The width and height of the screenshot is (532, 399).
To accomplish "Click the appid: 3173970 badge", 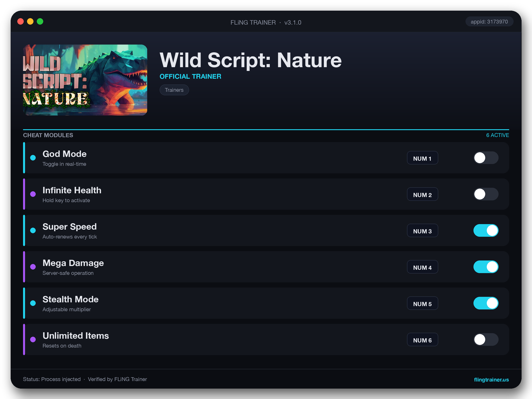I will point(489,22).
